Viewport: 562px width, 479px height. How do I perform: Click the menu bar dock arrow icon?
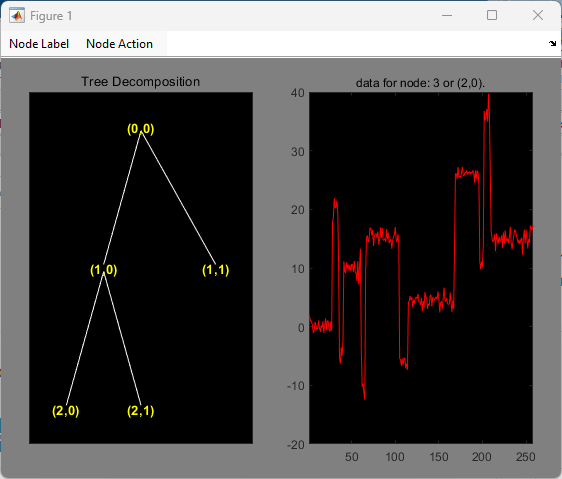coord(552,43)
